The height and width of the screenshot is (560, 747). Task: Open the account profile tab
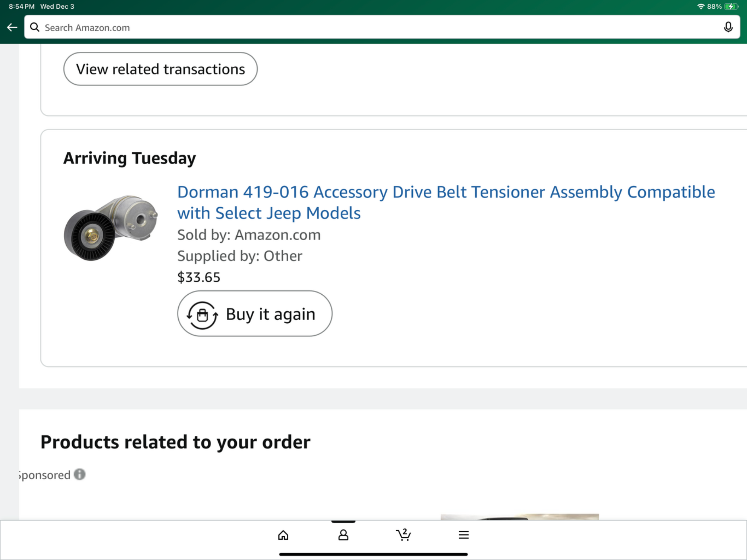point(343,535)
